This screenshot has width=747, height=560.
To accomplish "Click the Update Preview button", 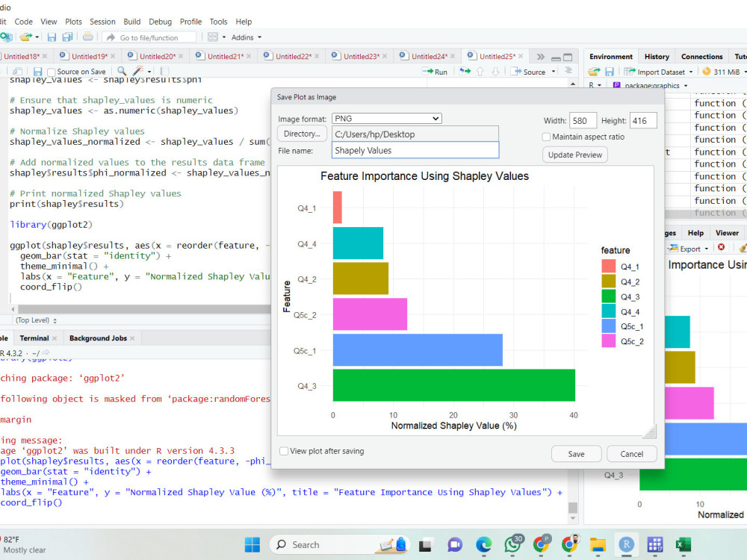I will pos(575,155).
